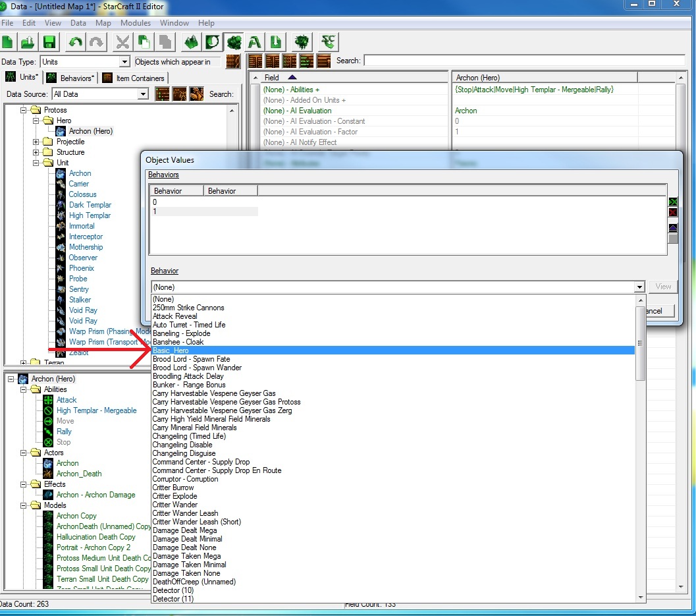Open the Modules menu
The height and width of the screenshot is (616, 696).
tap(135, 23)
